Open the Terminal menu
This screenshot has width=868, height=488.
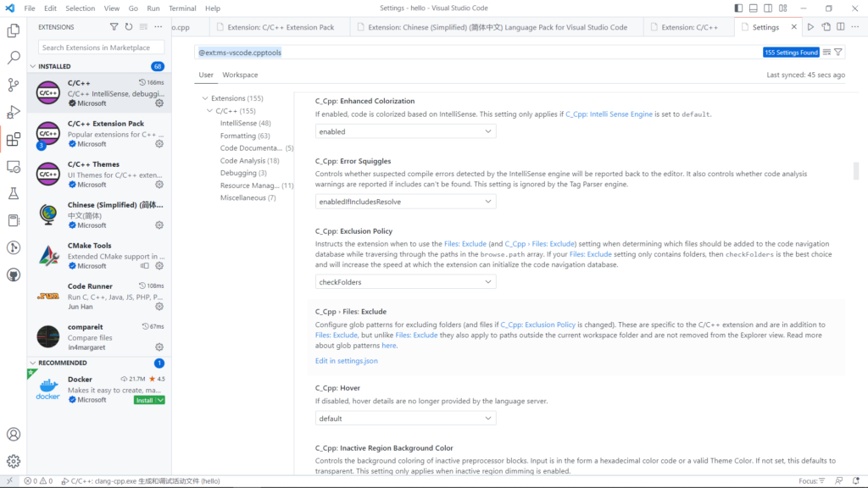182,8
